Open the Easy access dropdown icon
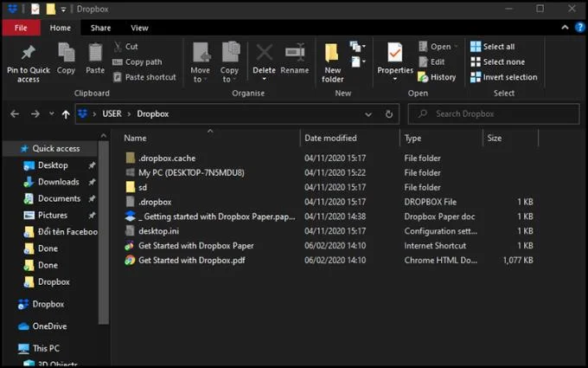588x368 pixels. [x=358, y=61]
